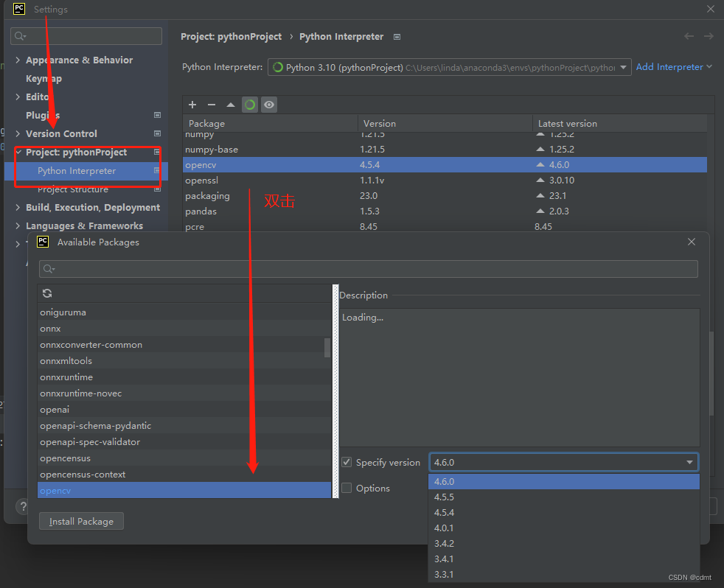Click the PyCharm logo in Available Packages title
724x588 pixels.
click(x=43, y=242)
